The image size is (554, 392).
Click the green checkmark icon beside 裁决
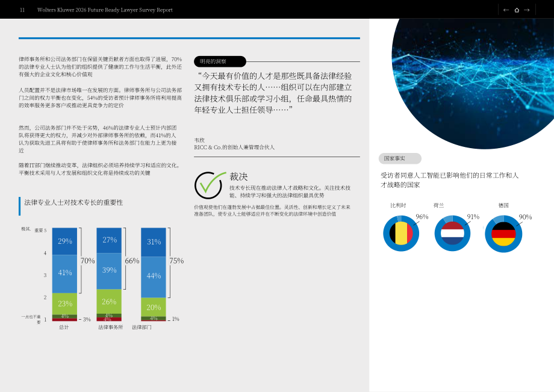[x=209, y=185]
